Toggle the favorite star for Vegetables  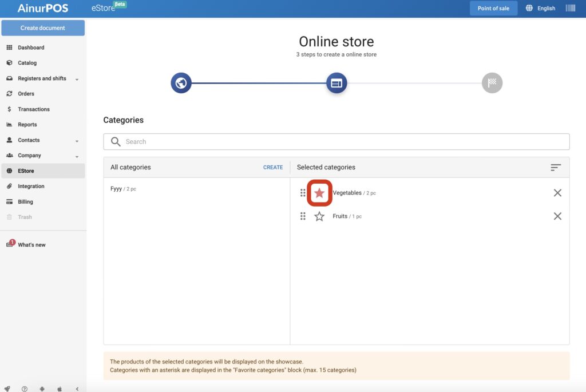[319, 193]
